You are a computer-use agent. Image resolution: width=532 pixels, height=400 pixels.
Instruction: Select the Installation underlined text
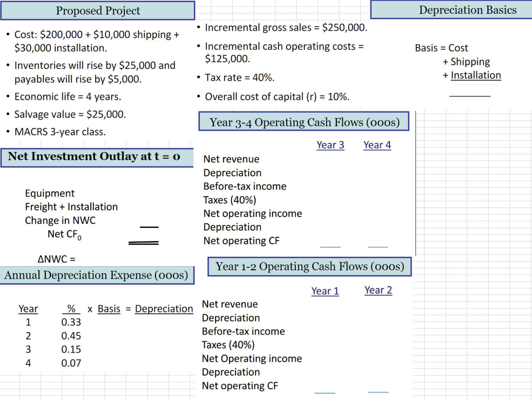[476, 75]
